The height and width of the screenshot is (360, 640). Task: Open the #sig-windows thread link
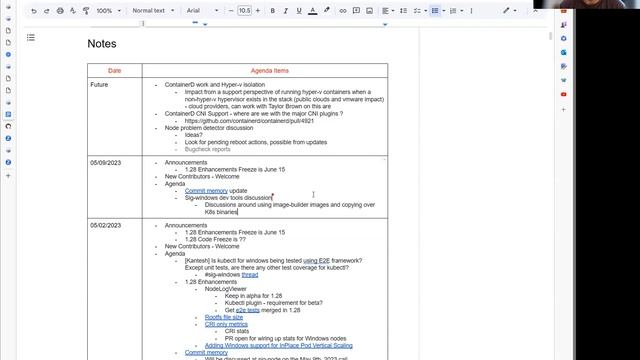(250, 275)
